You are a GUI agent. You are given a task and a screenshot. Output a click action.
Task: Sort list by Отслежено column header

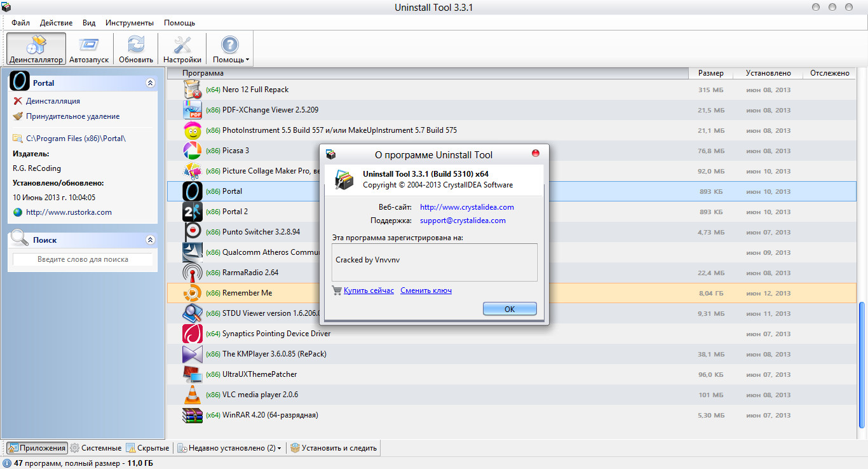pyautogui.click(x=829, y=73)
